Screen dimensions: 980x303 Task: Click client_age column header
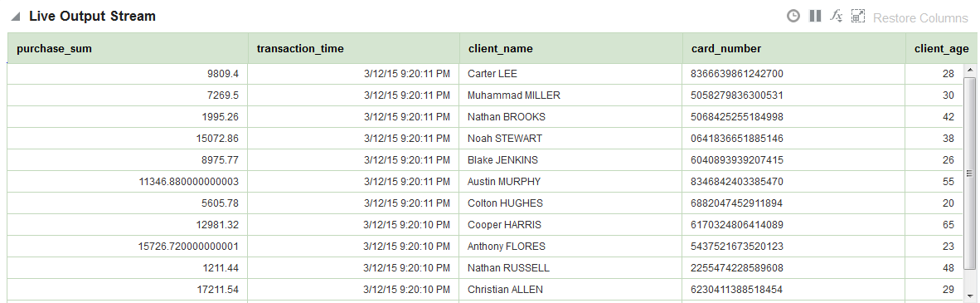941,48
